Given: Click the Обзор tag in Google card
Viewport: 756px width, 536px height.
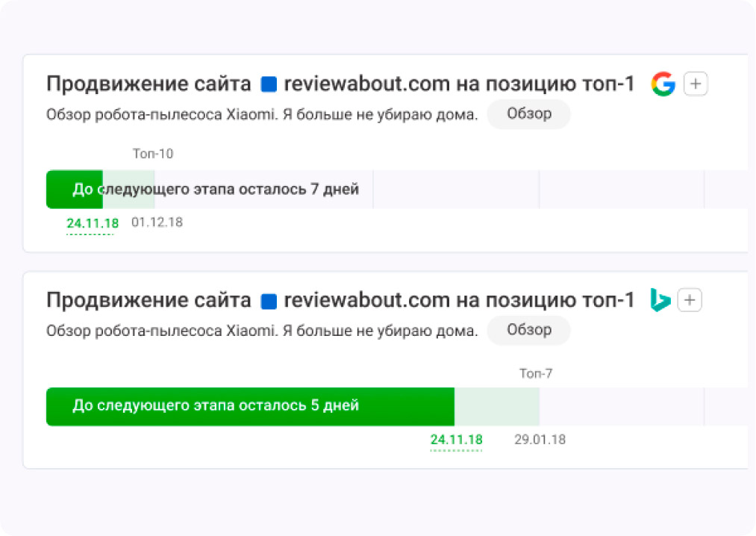Looking at the screenshot, I should (528, 114).
